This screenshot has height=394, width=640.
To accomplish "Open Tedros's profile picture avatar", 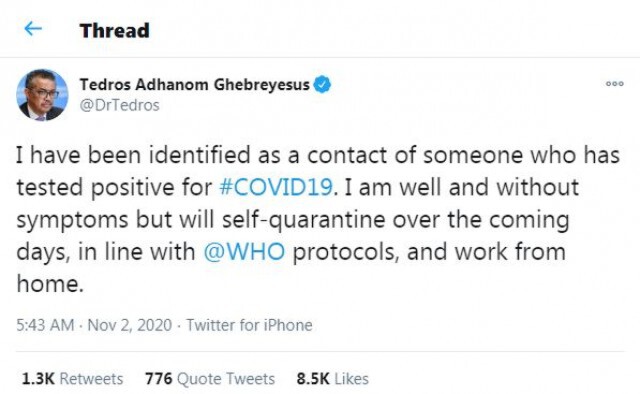I will click(42, 95).
